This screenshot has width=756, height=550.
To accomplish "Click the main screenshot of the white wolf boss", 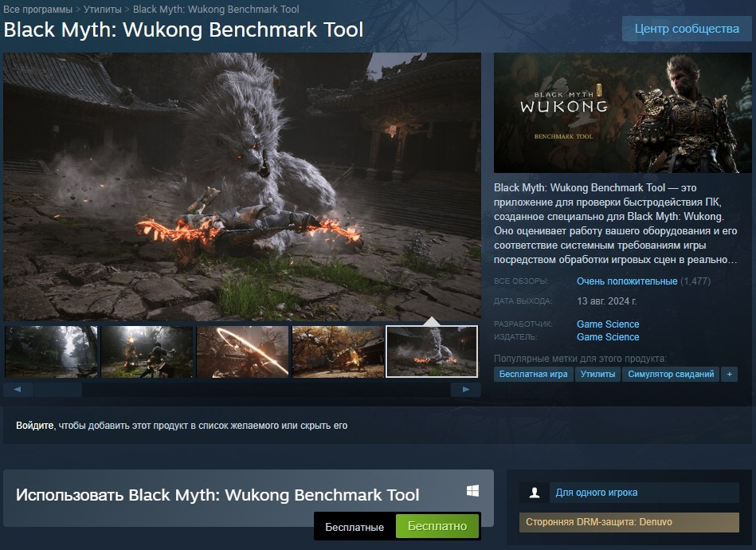I will [x=242, y=187].
